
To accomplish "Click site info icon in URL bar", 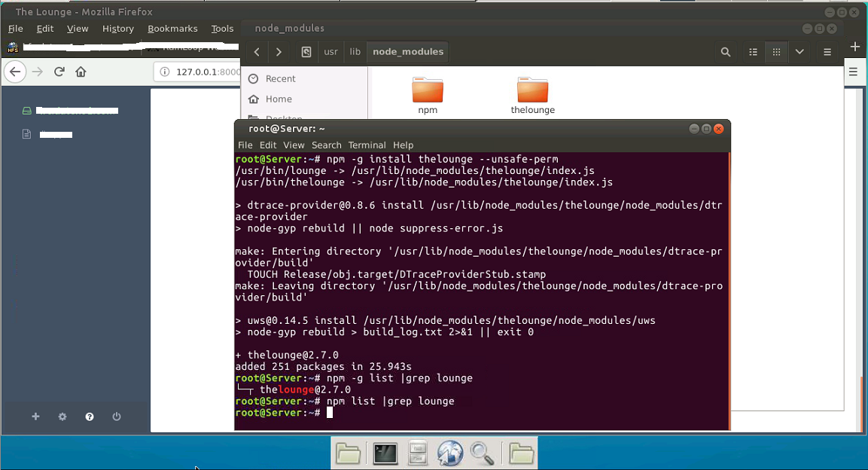I will [164, 72].
